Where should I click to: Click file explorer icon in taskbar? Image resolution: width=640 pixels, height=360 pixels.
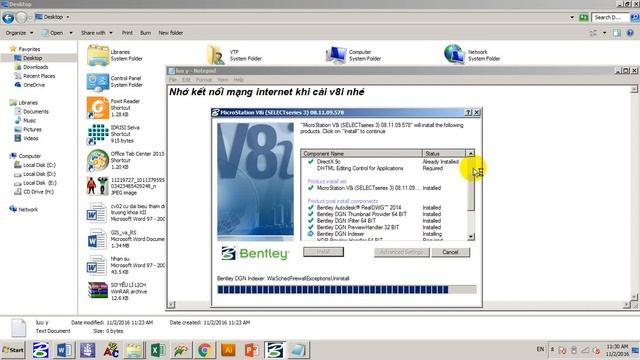coord(134,350)
